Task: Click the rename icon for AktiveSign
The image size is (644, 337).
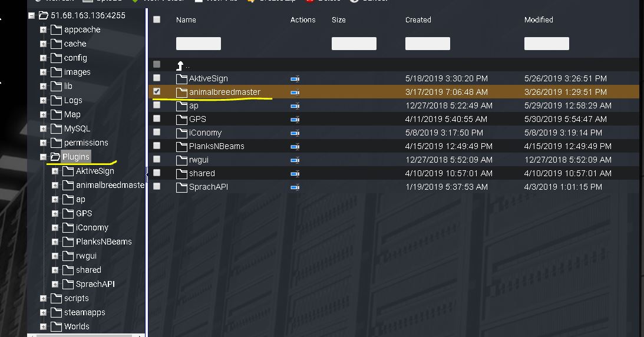Action: click(295, 78)
